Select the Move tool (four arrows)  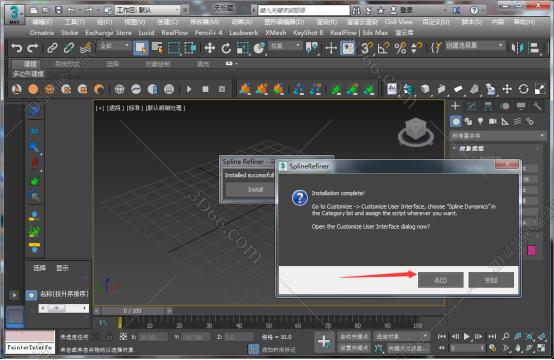(x=210, y=48)
